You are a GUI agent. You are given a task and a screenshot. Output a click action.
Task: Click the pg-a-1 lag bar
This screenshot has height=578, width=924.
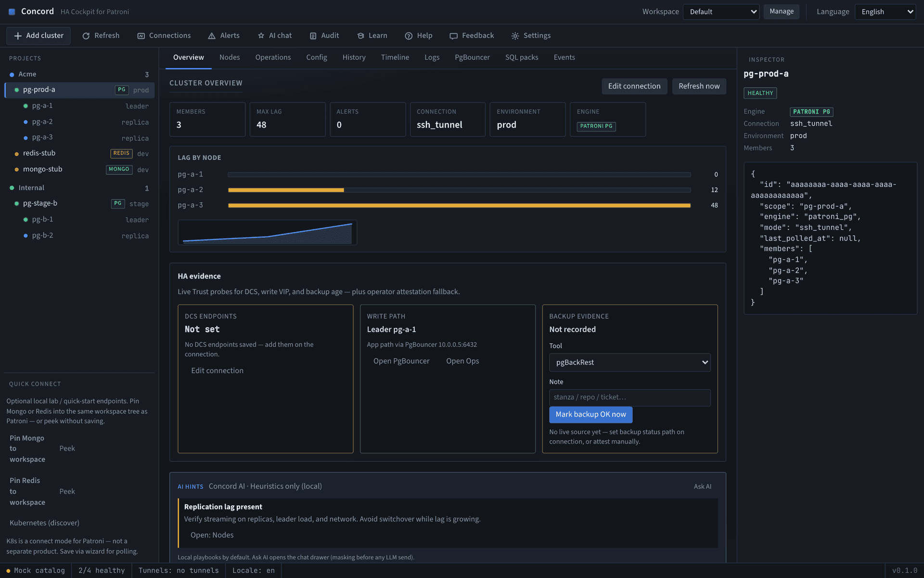(459, 175)
